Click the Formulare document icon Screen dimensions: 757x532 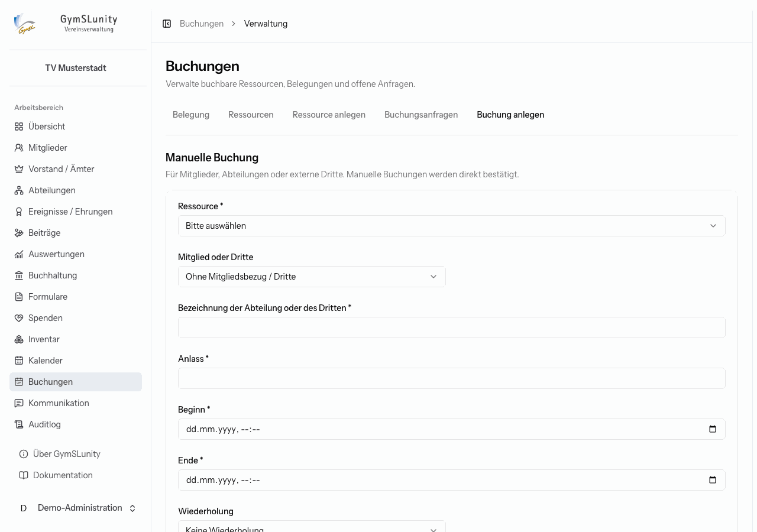[19, 297]
